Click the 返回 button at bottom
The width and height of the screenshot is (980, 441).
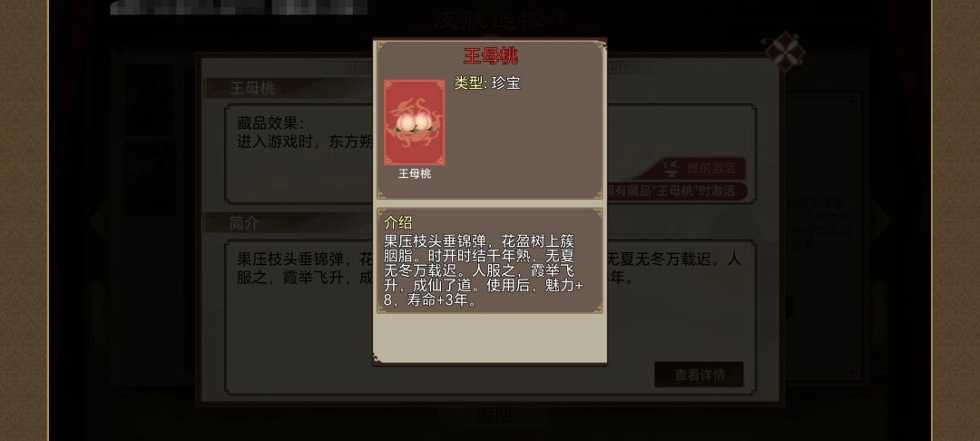coord(495,415)
